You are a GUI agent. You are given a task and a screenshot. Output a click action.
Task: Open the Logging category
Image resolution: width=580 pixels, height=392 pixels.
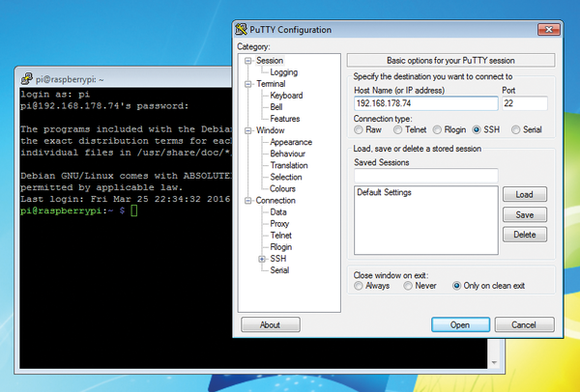(x=283, y=72)
